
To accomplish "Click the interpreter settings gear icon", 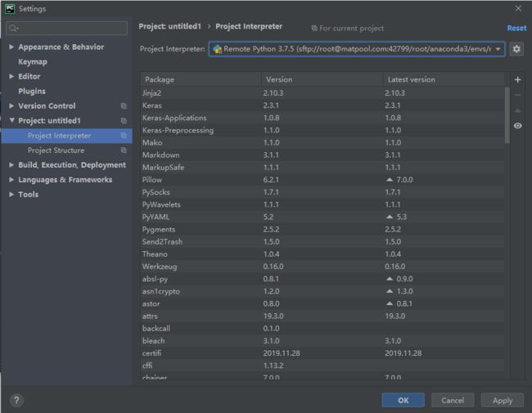I will 516,49.
